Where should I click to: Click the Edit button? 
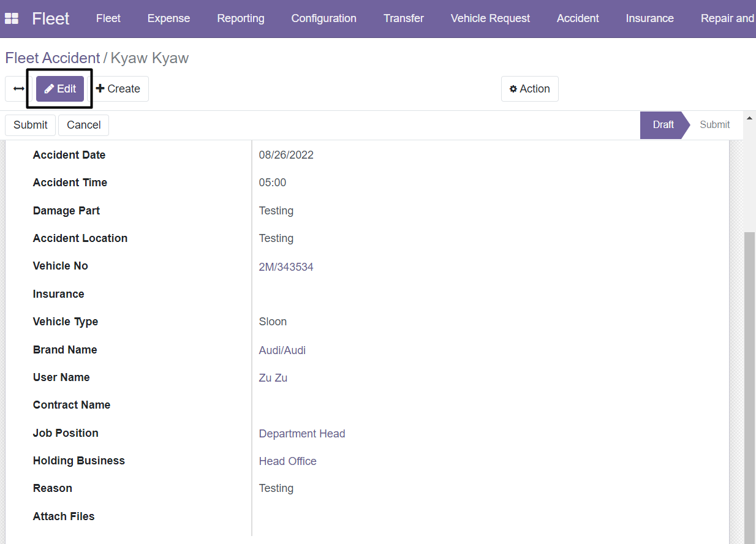point(60,89)
